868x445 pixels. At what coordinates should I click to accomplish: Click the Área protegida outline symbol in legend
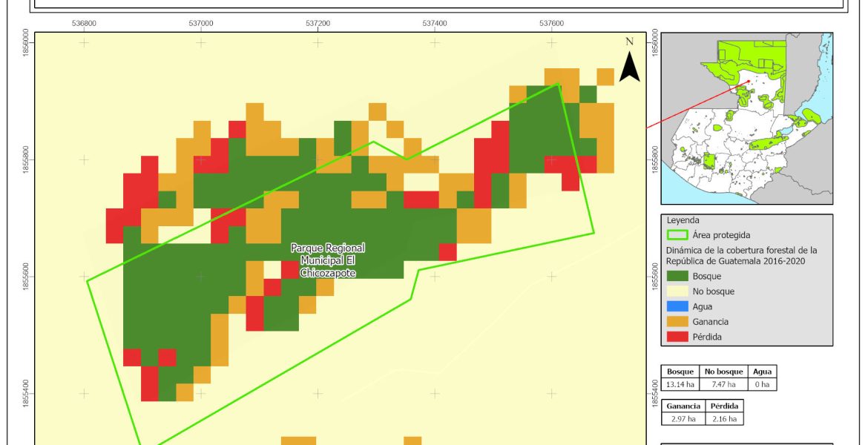click(676, 235)
